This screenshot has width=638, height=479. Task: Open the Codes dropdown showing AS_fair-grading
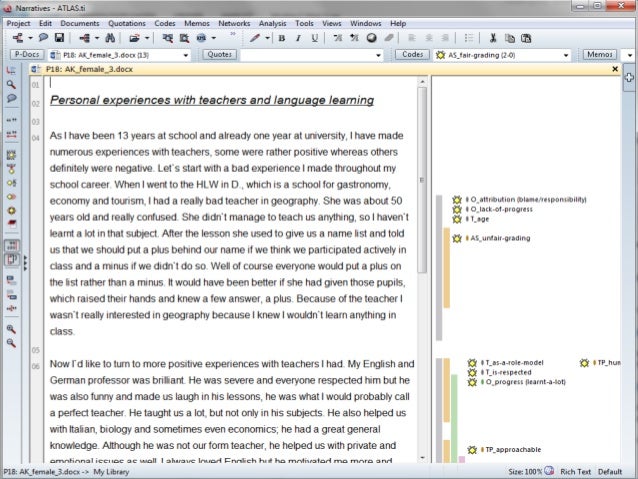click(566, 55)
